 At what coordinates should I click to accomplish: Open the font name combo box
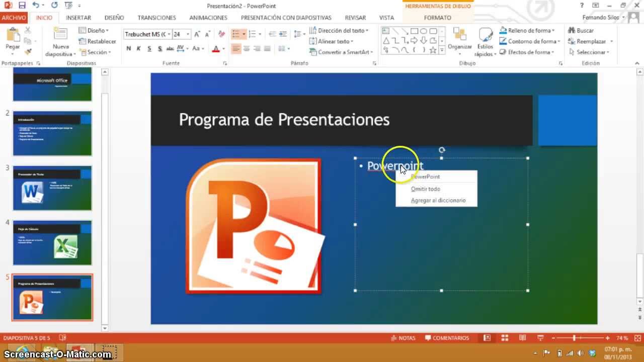[147, 34]
